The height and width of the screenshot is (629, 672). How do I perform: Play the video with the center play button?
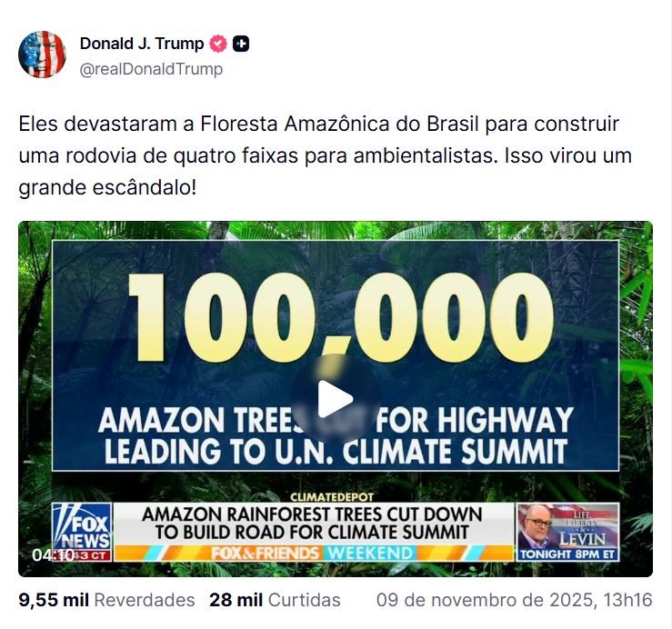[x=335, y=398]
